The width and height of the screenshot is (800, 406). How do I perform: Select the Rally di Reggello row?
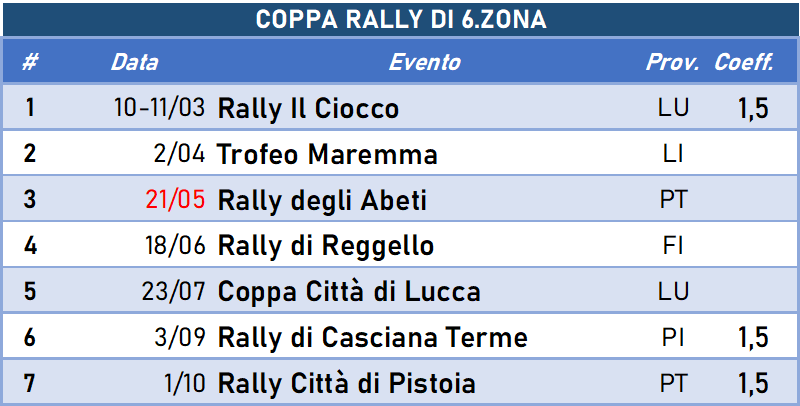pos(400,245)
